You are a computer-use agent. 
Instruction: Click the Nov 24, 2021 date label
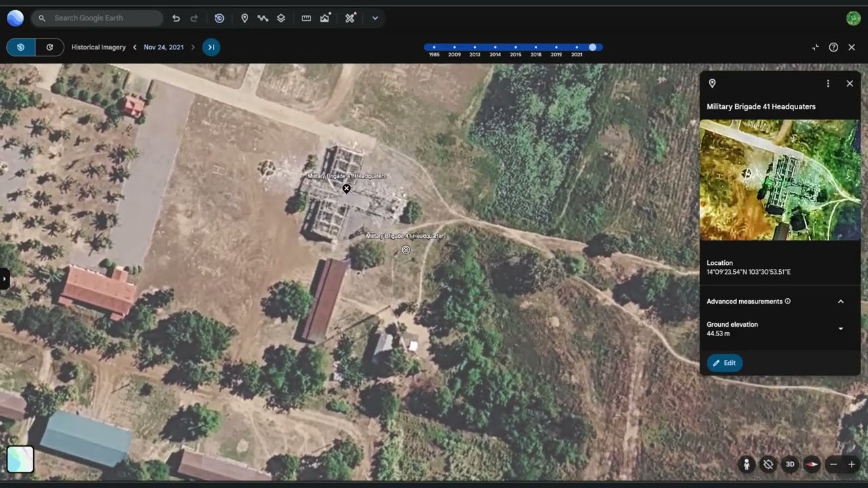click(163, 47)
